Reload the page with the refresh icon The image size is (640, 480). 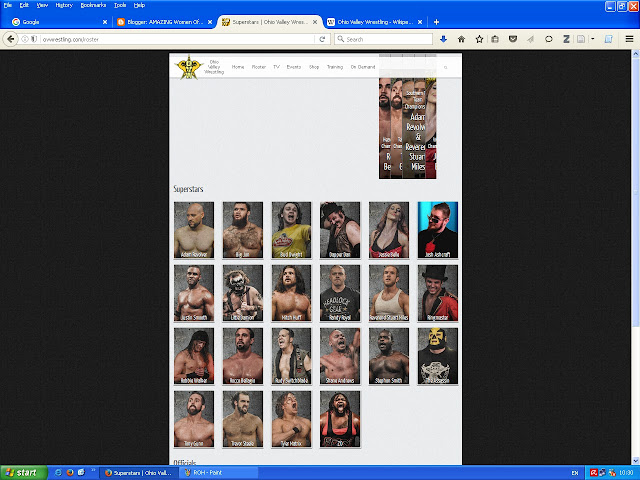point(322,39)
